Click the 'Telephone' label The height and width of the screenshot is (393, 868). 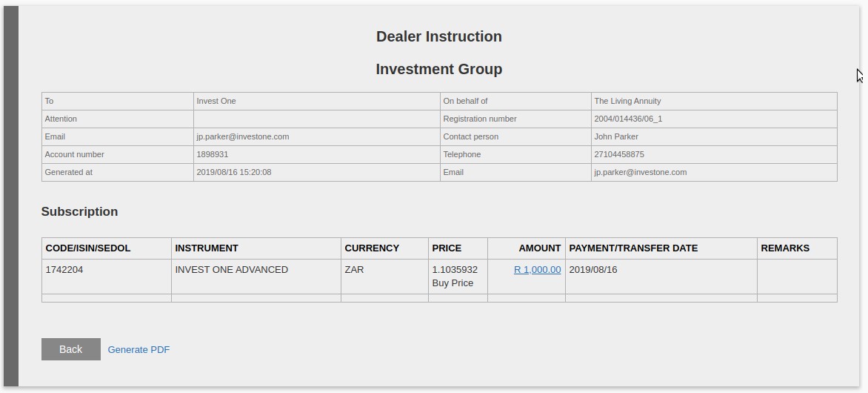click(x=461, y=154)
